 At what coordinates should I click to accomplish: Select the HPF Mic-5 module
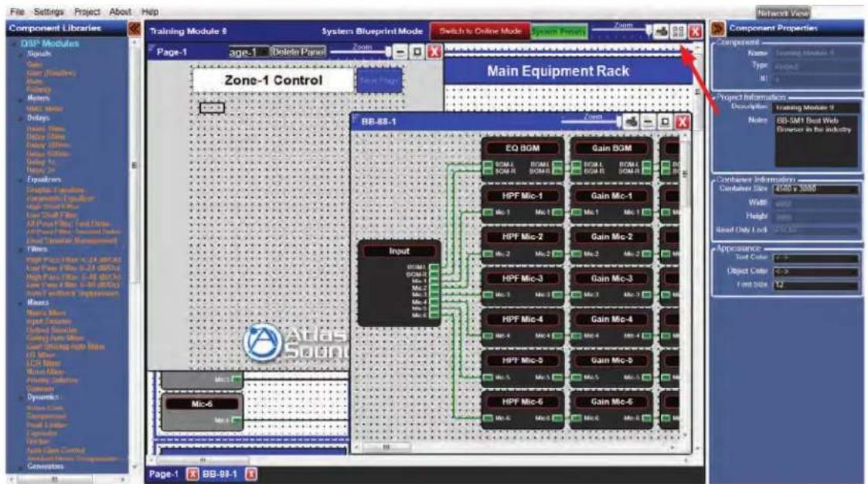[x=523, y=368]
